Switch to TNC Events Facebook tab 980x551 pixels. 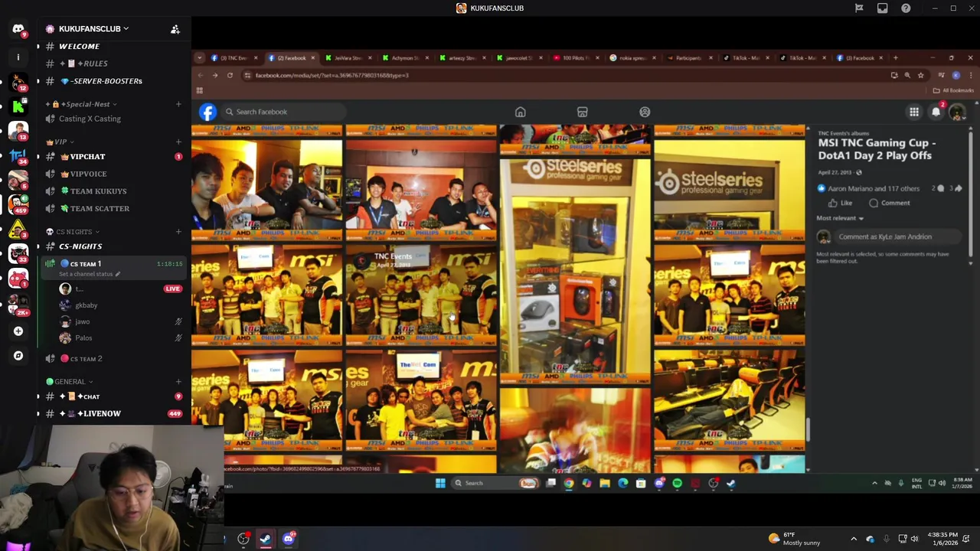[x=232, y=57]
